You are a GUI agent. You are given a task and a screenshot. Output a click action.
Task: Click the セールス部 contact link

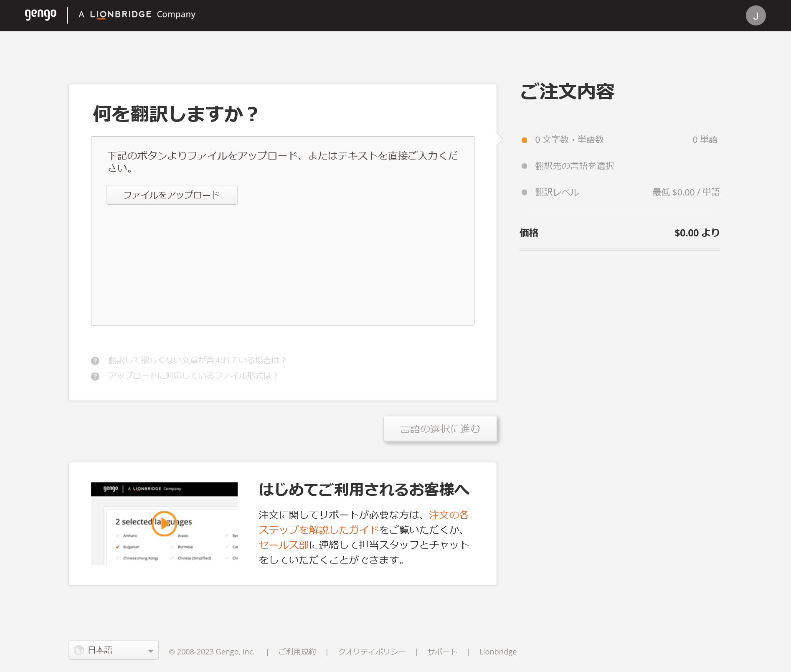[x=284, y=545]
